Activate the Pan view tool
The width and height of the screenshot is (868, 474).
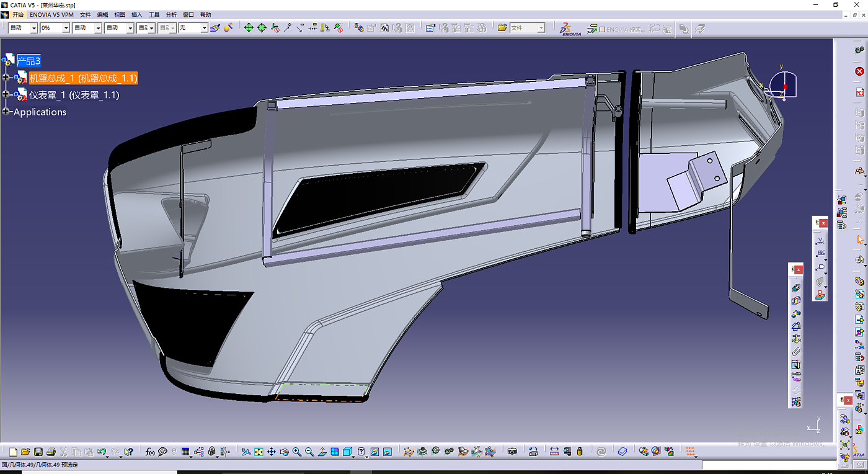[272, 452]
